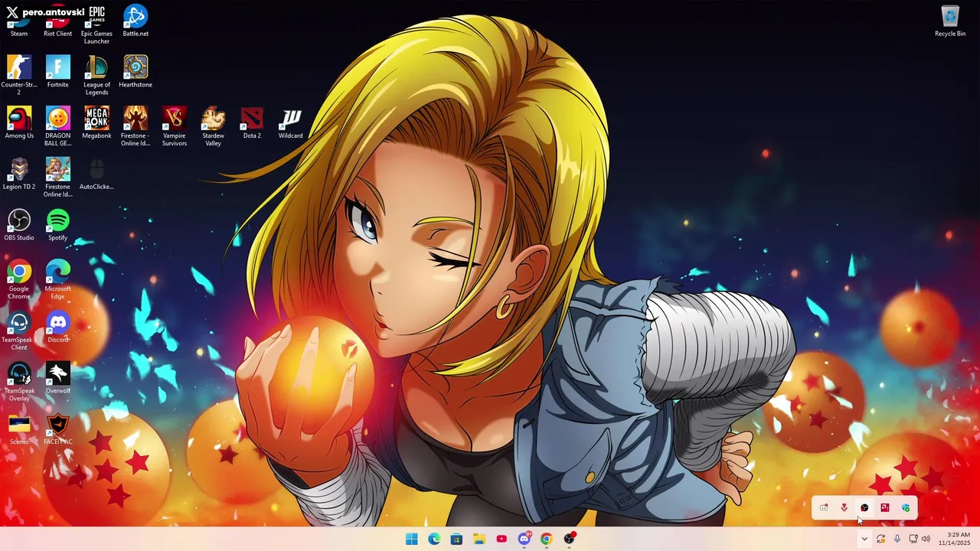
Task: Click the YouTube taskbar icon
Action: pyautogui.click(x=501, y=539)
